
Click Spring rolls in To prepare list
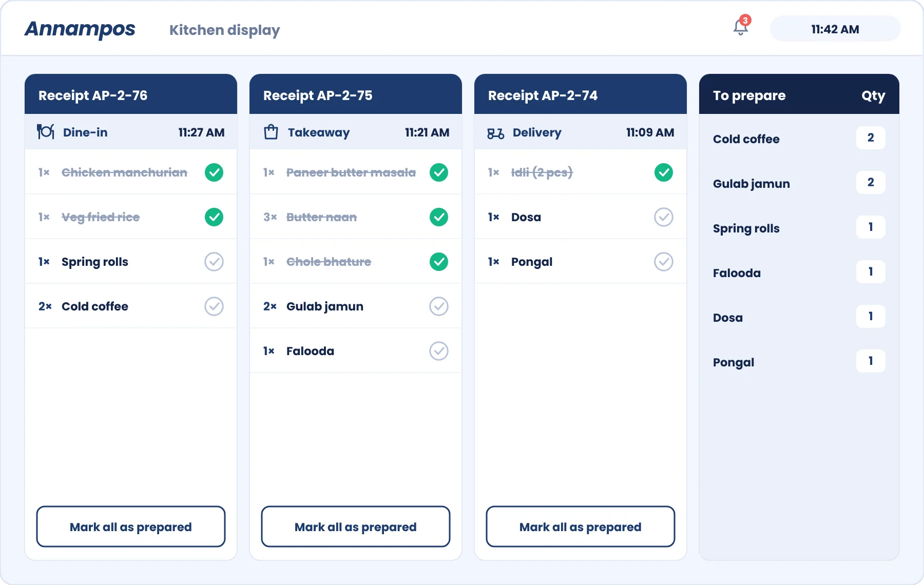tap(746, 228)
